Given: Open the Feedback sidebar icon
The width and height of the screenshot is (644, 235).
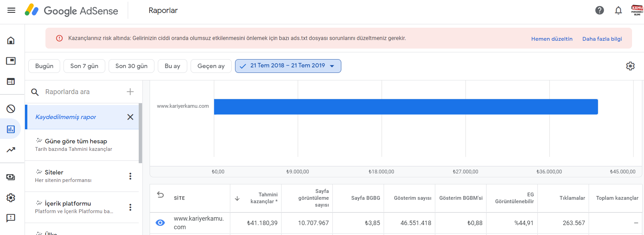Looking at the screenshot, I should click(11, 218).
